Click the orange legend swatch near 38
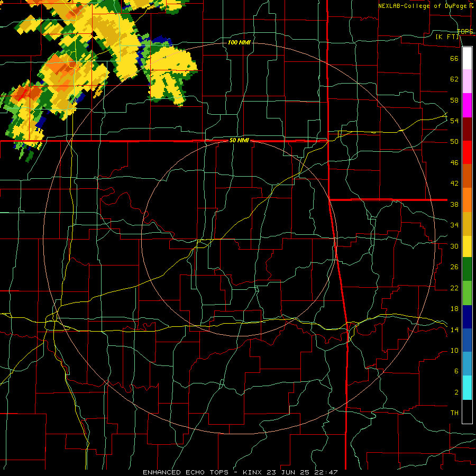Screen dimensions: 476x476 (467, 200)
